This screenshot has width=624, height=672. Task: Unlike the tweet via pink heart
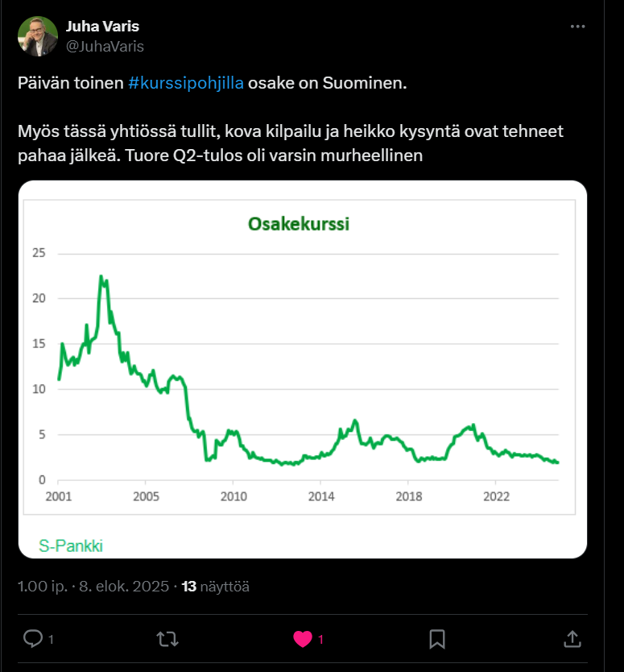pos(303,639)
